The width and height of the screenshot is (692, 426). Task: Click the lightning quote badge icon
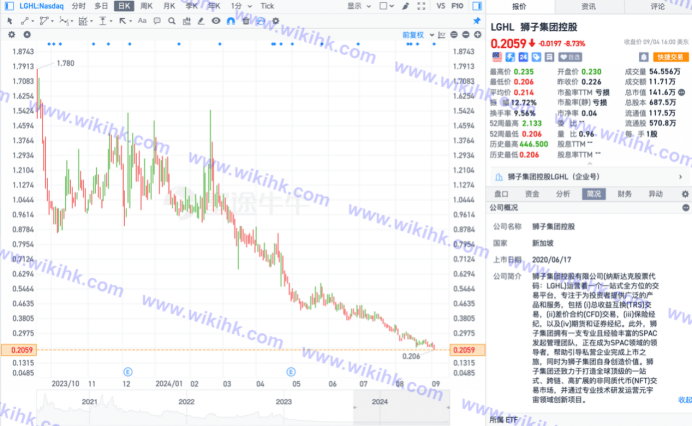510,57
